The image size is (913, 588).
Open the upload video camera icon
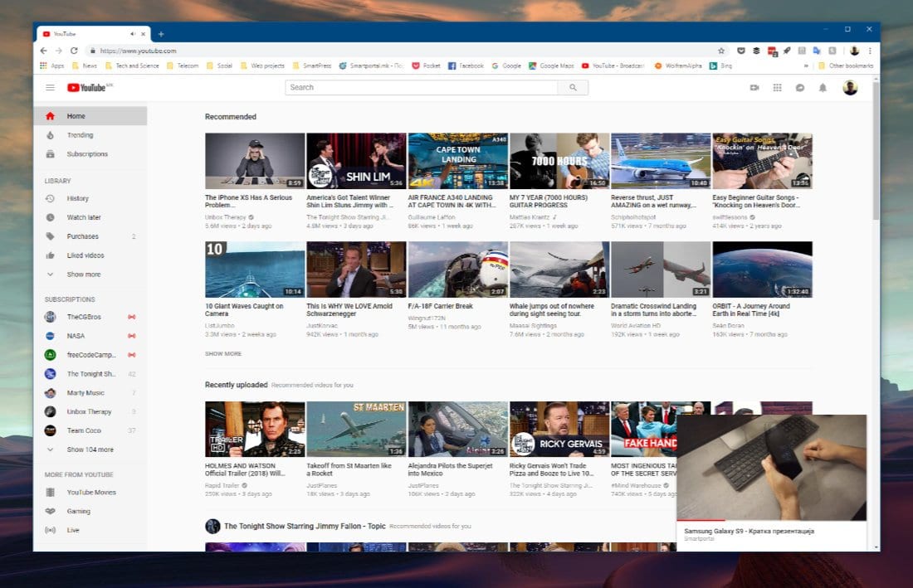point(754,88)
